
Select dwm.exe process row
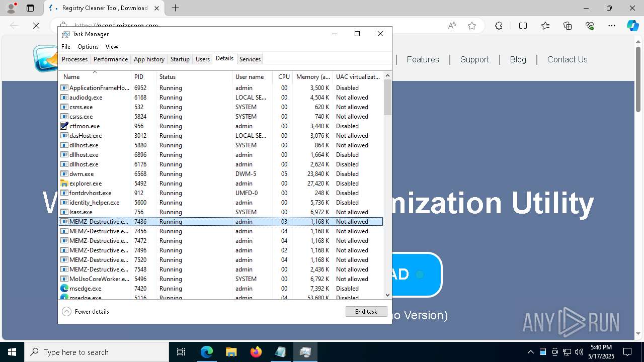tap(221, 174)
